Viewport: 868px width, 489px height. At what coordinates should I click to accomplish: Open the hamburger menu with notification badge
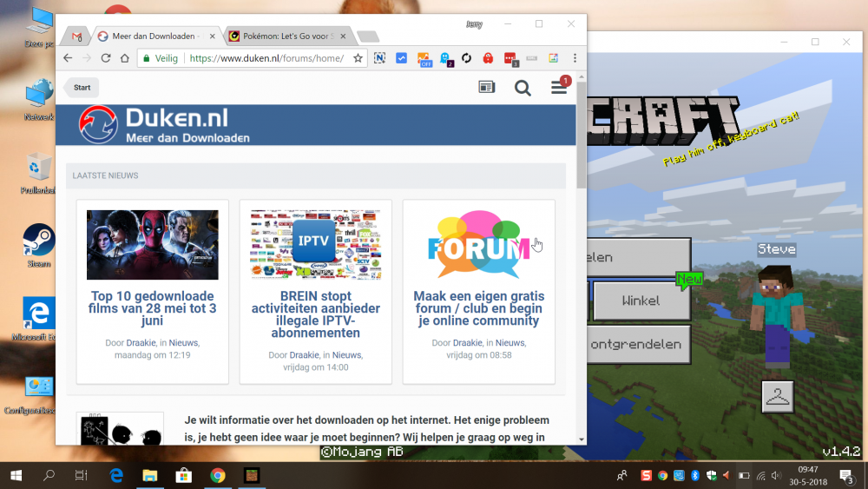[559, 88]
